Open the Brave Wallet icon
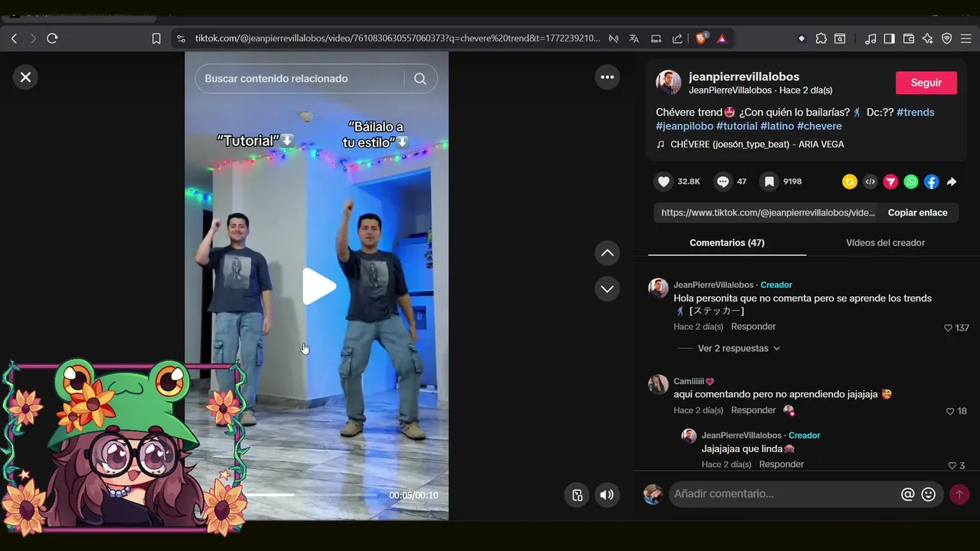This screenshot has height=551, width=980. point(909,38)
